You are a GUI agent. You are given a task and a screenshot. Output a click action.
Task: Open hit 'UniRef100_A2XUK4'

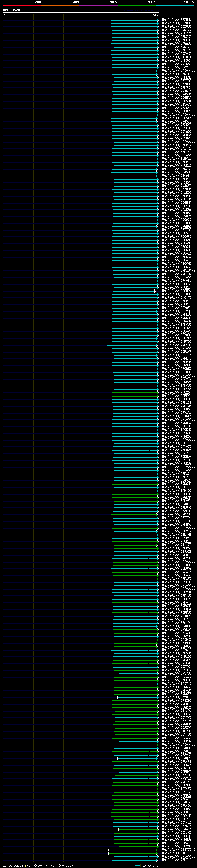pos(176,138)
